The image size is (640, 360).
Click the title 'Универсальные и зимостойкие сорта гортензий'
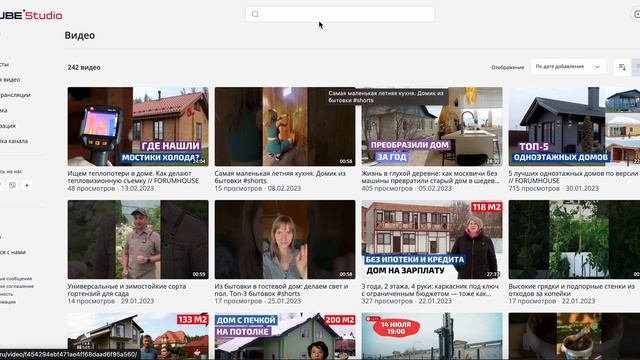(127, 290)
